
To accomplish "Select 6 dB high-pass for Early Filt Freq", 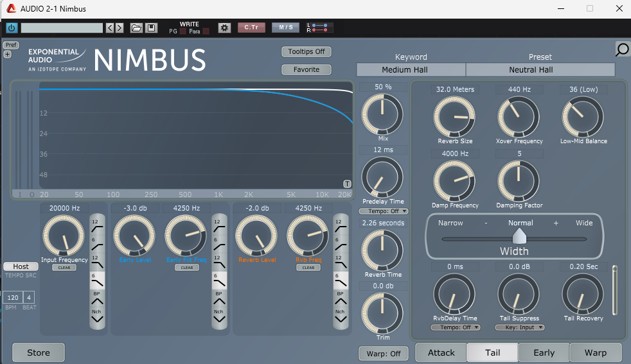I will click(x=219, y=244).
